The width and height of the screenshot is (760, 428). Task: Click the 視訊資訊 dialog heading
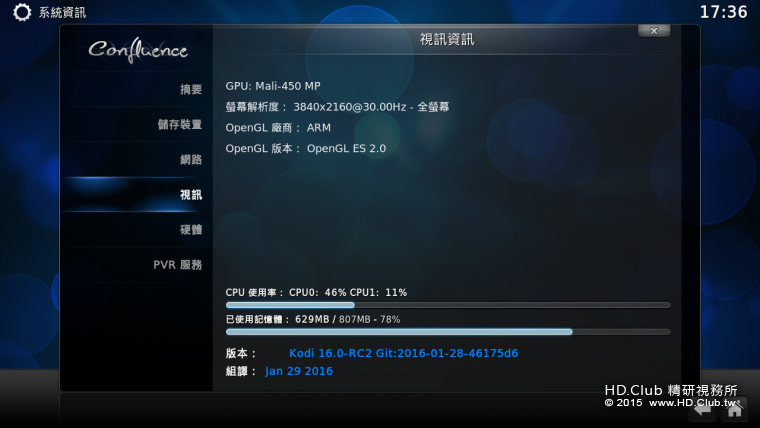click(447, 40)
